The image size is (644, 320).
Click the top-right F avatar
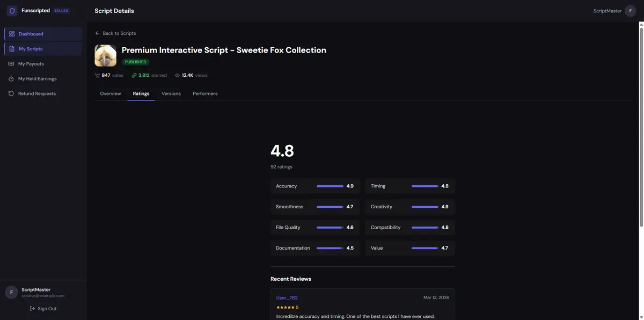tap(631, 11)
